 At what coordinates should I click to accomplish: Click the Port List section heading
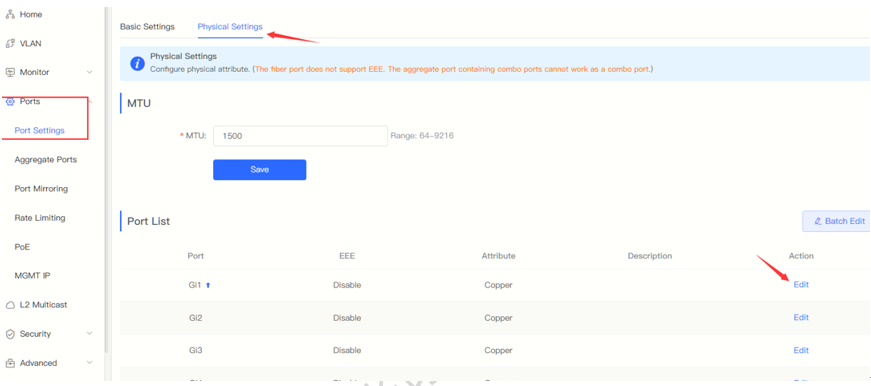point(148,221)
